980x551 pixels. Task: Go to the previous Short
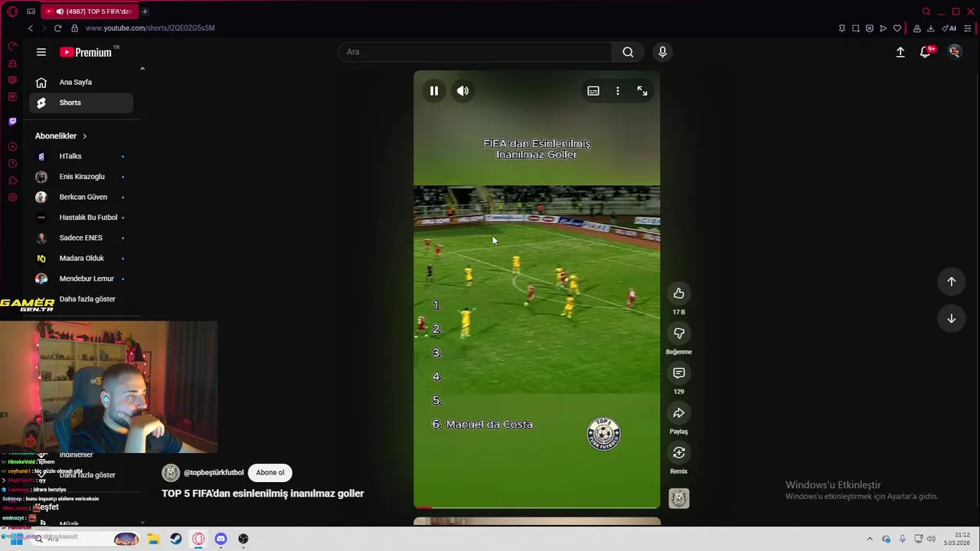pos(952,281)
